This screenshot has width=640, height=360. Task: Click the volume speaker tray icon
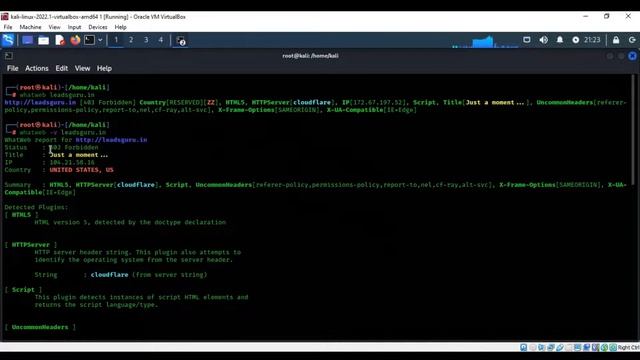(543, 40)
